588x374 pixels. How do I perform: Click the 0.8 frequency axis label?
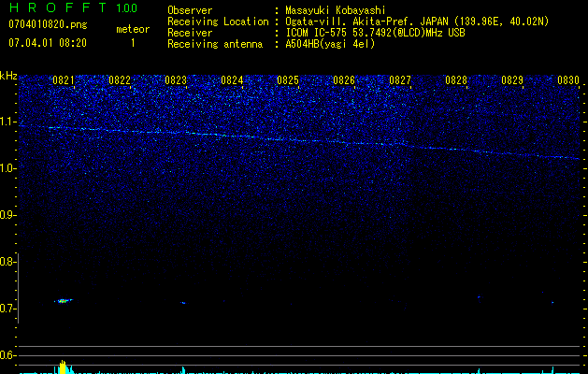pos(7,262)
